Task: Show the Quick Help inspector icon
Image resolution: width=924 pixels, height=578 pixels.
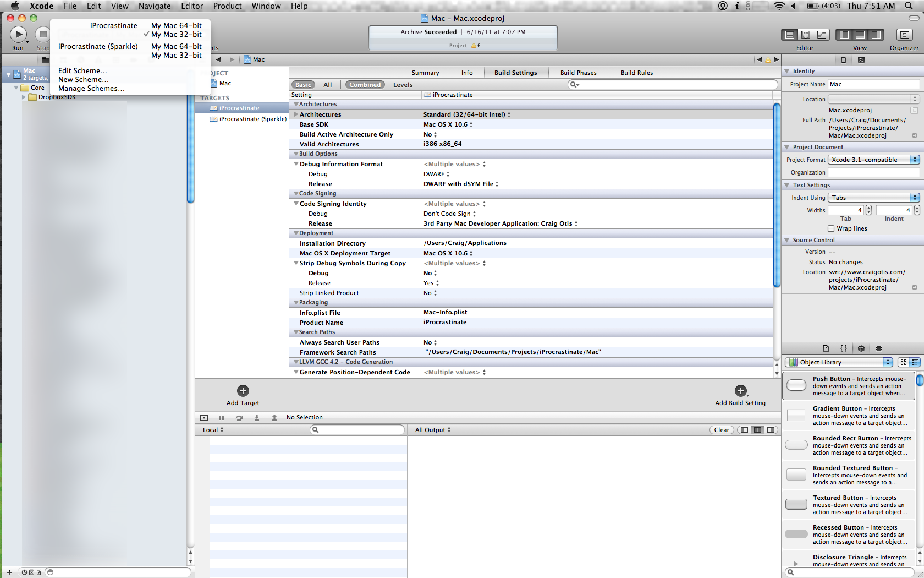Action: click(861, 59)
